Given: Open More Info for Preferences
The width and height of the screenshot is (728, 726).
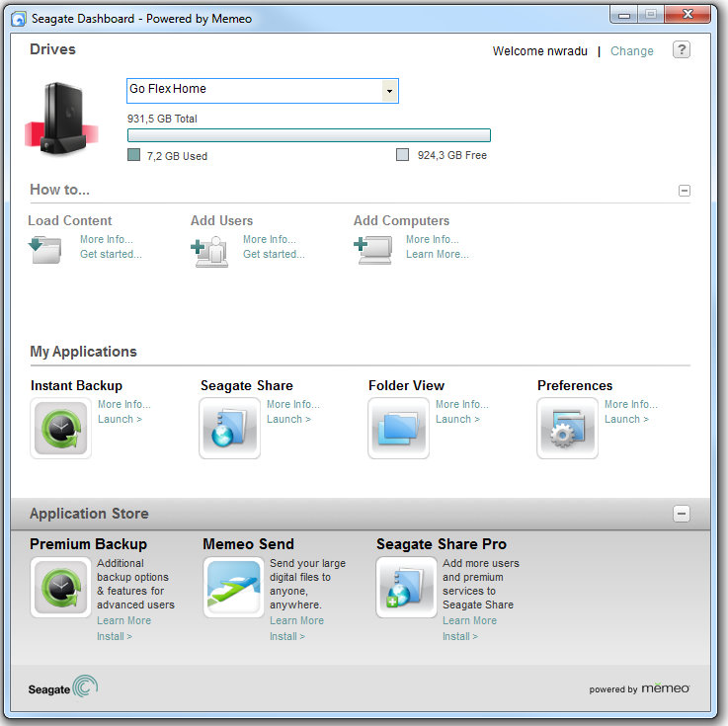Looking at the screenshot, I should point(631,404).
